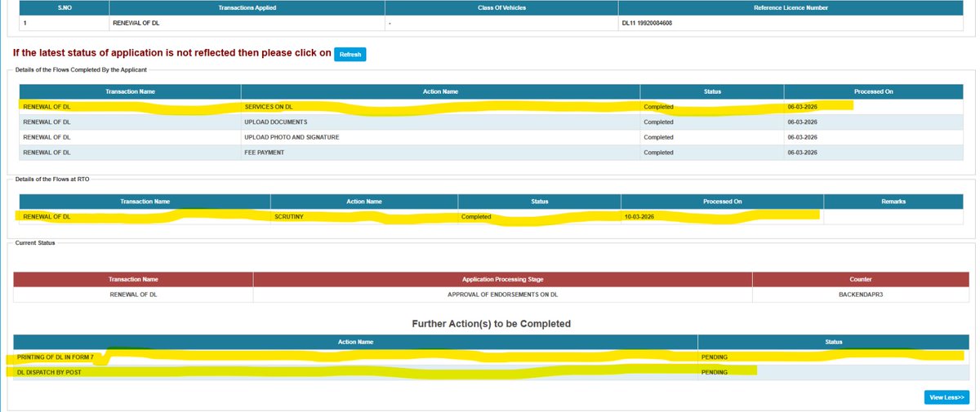Image resolution: width=980 pixels, height=412 pixels.
Task: Click Processed On header in applicant flows table
Action: click(x=873, y=91)
